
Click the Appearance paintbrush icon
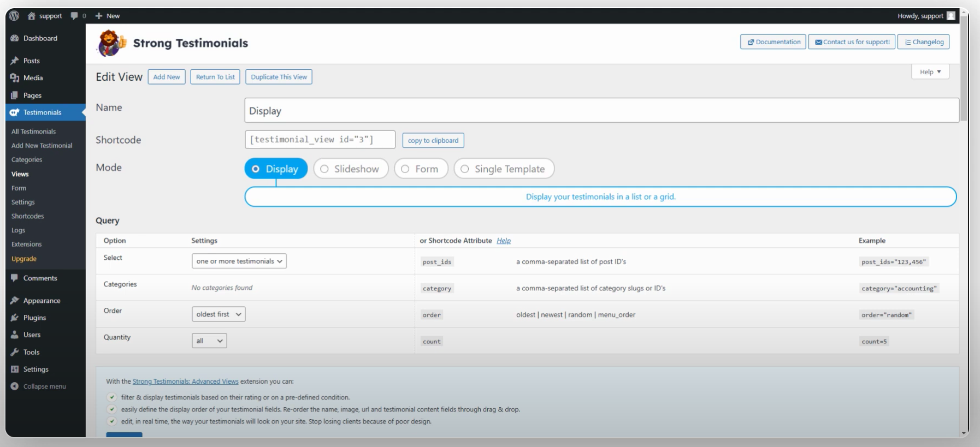pyautogui.click(x=15, y=301)
